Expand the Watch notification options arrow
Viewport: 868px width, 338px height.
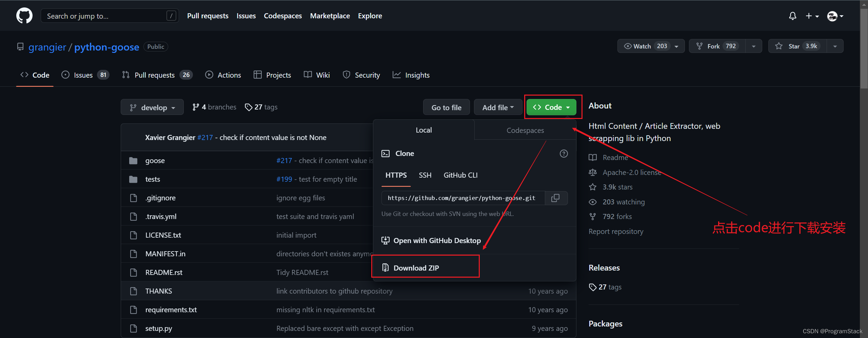[x=677, y=46]
